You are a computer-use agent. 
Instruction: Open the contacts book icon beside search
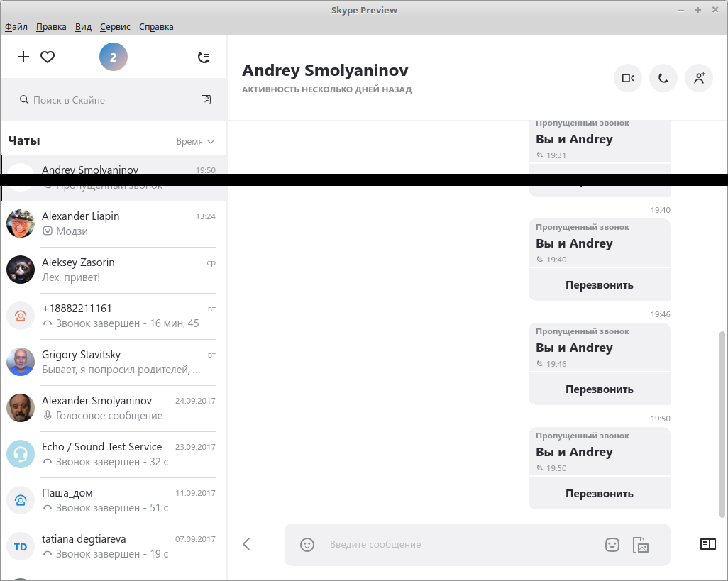click(206, 99)
